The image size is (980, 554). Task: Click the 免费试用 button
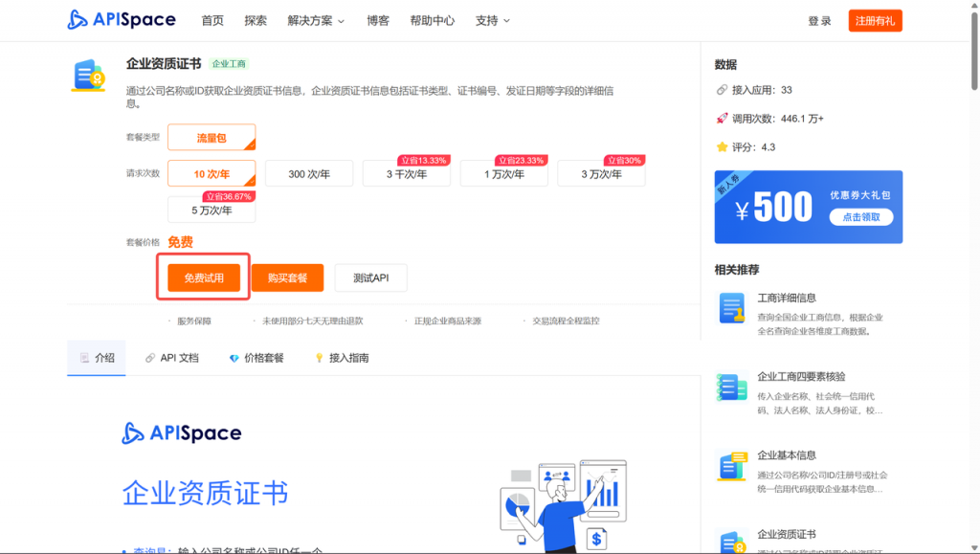[204, 277]
